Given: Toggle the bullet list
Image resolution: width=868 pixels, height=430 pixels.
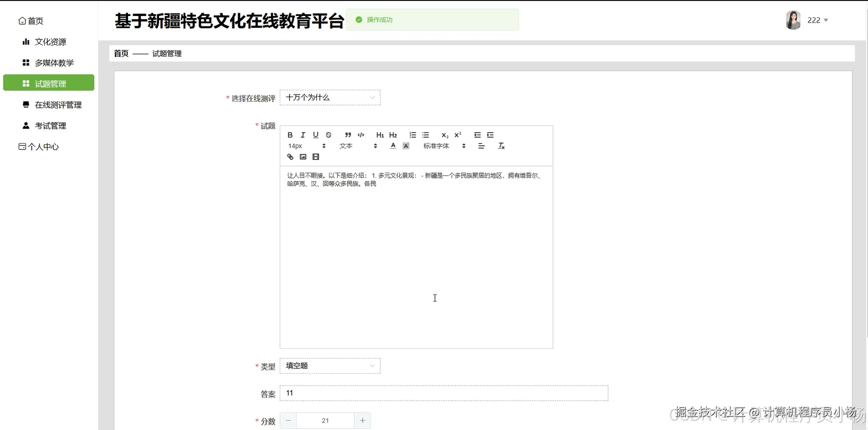Looking at the screenshot, I should (425, 135).
